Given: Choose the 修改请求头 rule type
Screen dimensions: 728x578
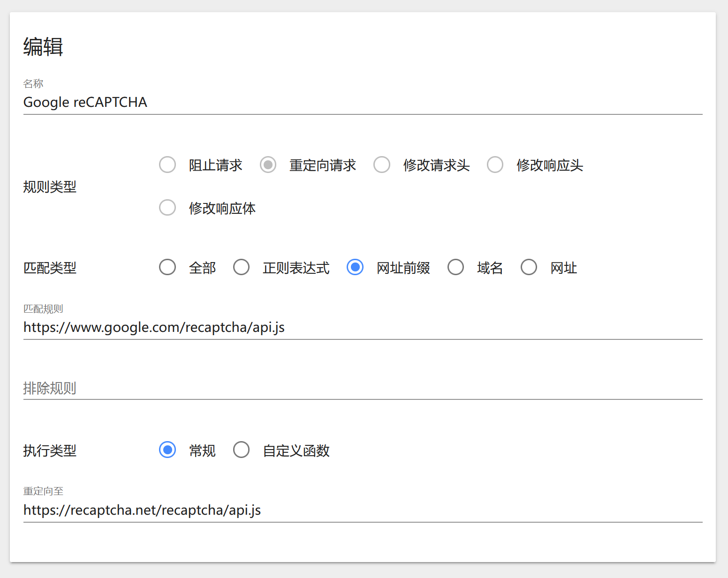Looking at the screenshot, I should pyautogui.click(x=382, y=165).
